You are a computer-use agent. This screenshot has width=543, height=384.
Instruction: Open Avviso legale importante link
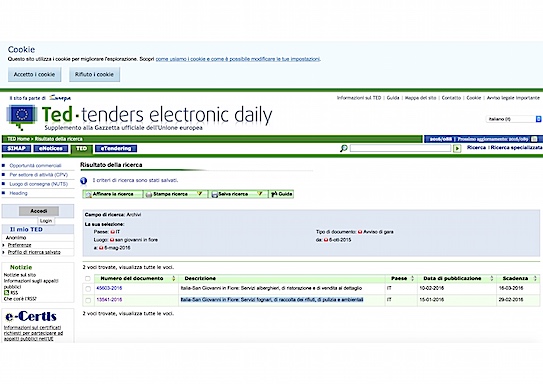513,98
